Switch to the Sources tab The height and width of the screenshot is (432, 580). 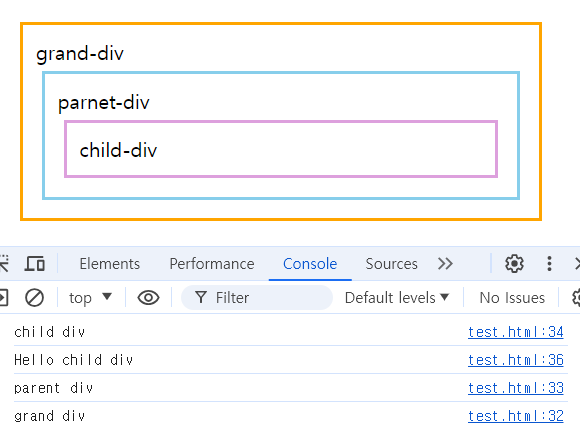tap(391, 264)
